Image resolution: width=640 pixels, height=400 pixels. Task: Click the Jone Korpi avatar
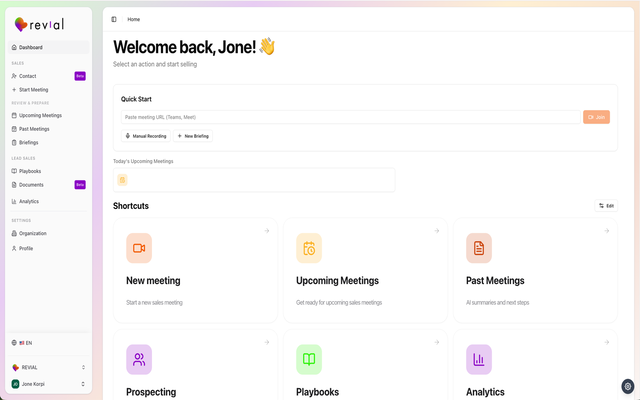click(15, 384)
